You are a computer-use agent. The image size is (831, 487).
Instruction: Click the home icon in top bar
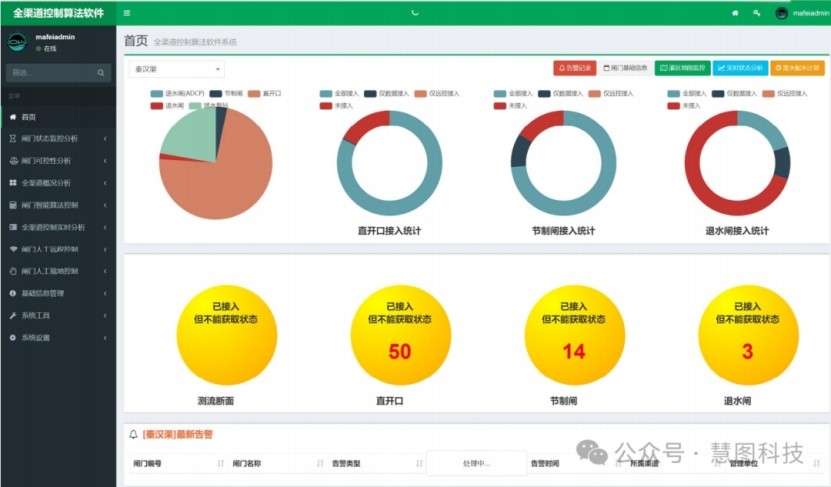click(735, 13)
